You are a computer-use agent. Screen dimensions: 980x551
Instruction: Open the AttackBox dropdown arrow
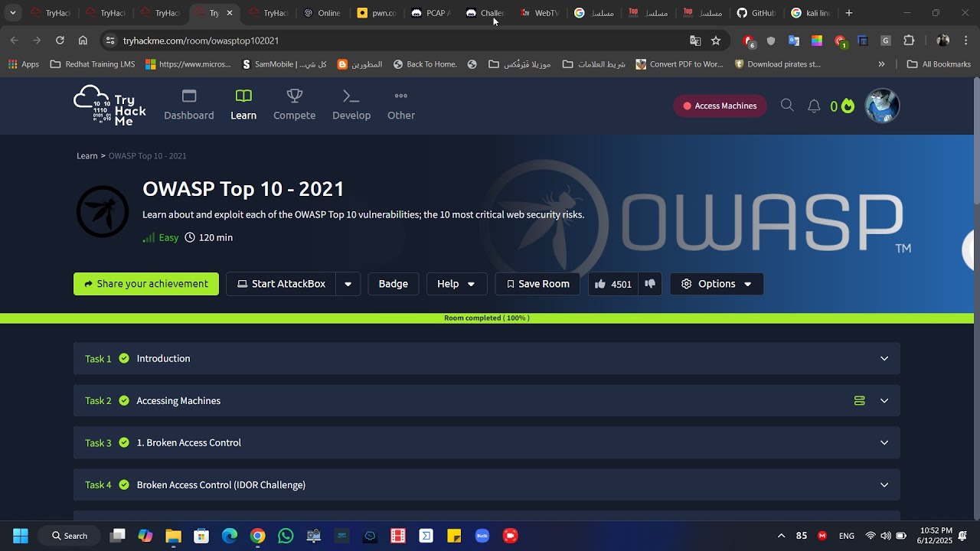[x=348, y=284]
